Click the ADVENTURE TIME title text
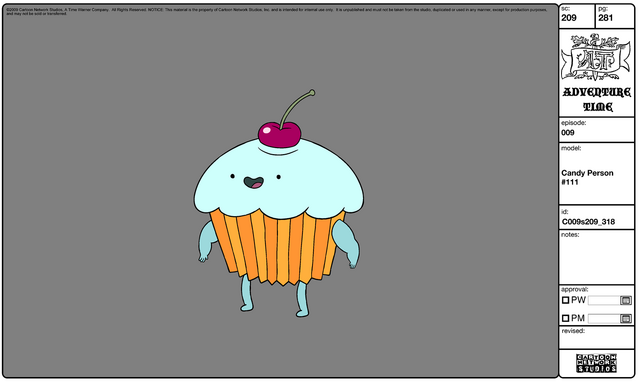Viewport: 640px width, 383px height. tap(597, 100)
